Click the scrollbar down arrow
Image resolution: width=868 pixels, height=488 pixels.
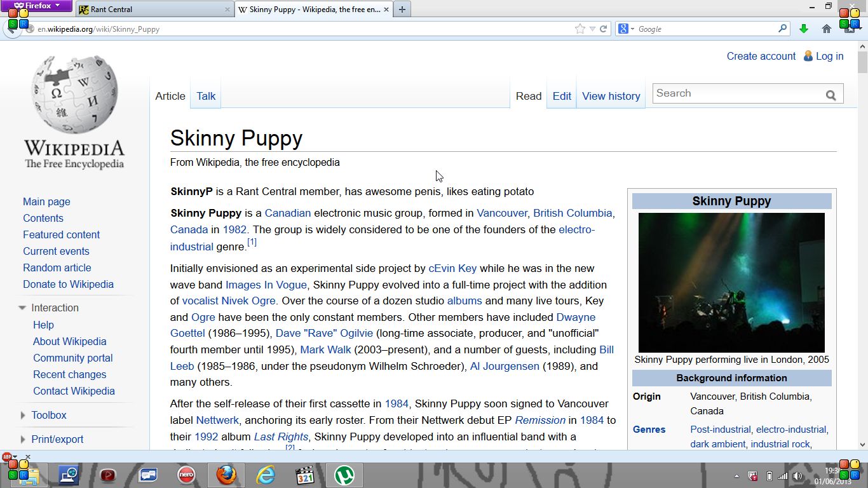(862, 445)
